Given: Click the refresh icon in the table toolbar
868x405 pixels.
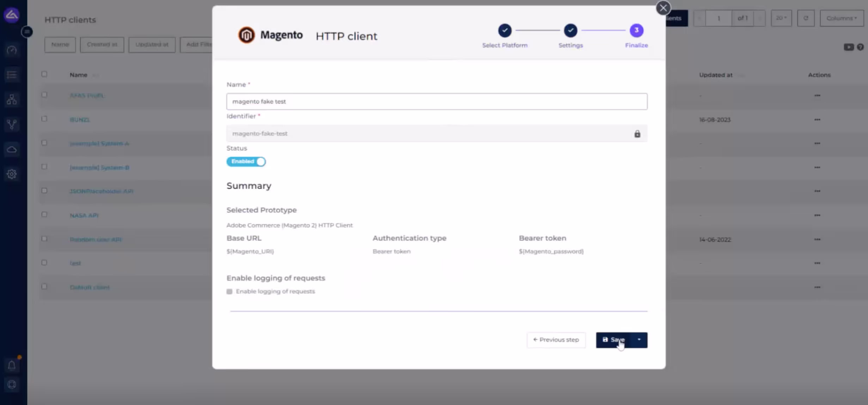Looking at the screenshot, I should click(806, 18).
